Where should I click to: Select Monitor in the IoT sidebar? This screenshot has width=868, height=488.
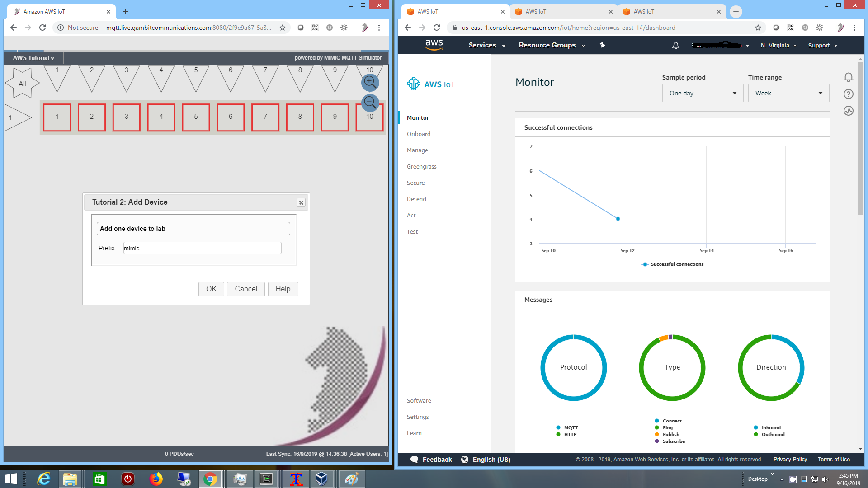418,117
